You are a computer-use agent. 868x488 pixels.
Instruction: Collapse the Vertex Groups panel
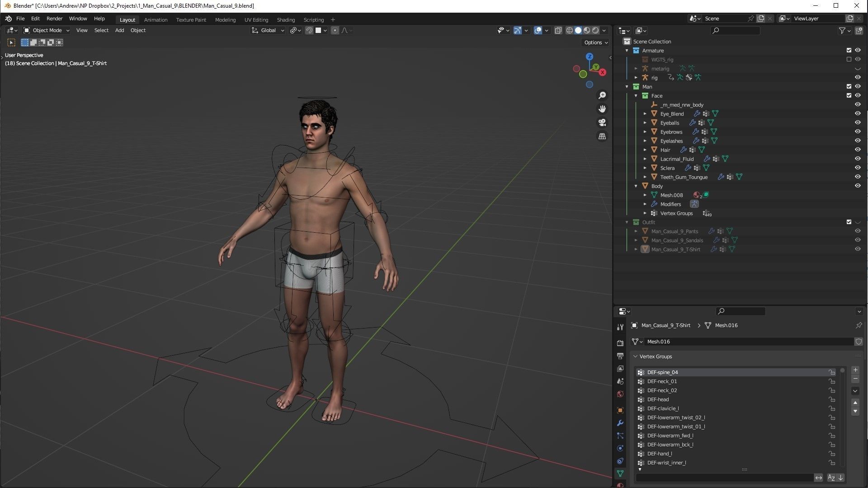point(636,357)
